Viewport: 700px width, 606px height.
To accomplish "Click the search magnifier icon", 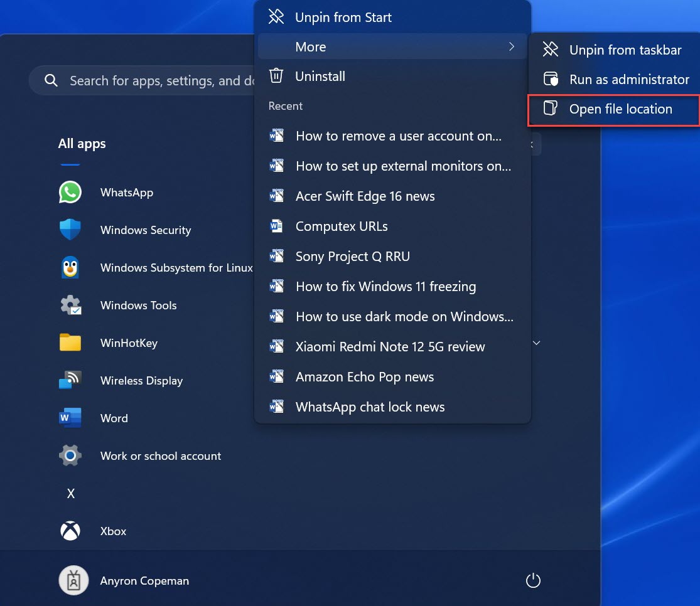I will 51,80.
